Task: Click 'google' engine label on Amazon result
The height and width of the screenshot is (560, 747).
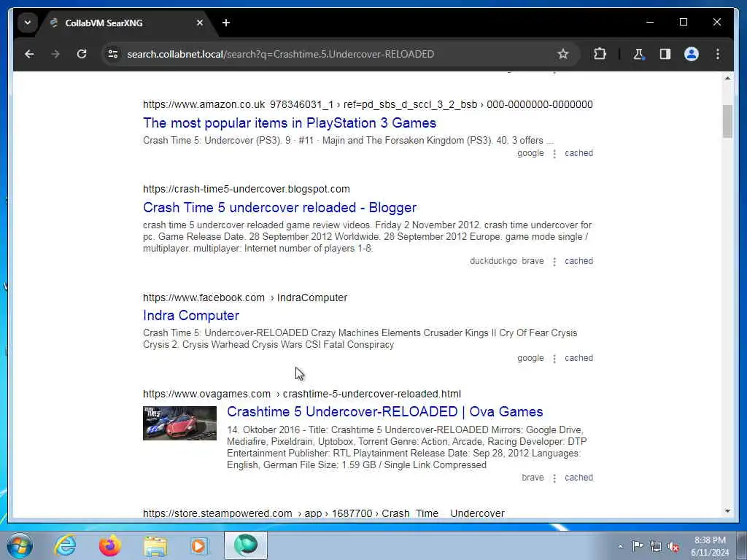Action: pyautogui.click(x=530, y=153)
